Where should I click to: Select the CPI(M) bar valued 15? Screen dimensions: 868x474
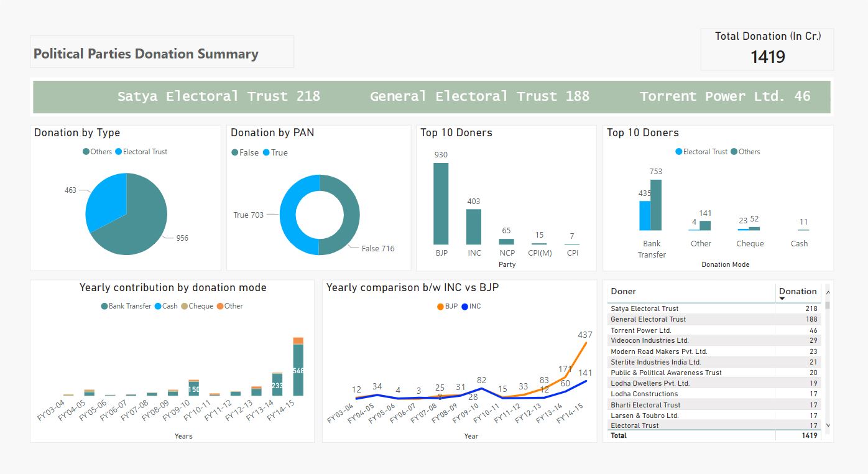[x=539, y=244]
